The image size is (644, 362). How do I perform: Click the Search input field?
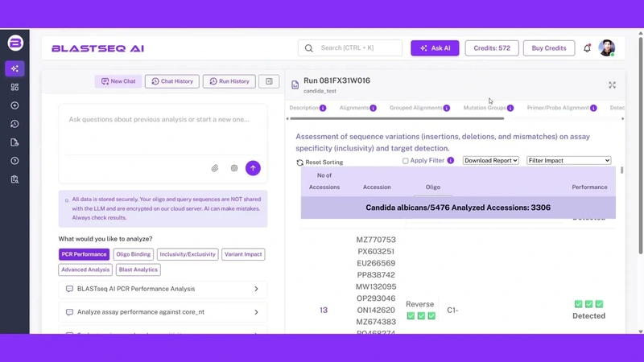coord(350,48)
